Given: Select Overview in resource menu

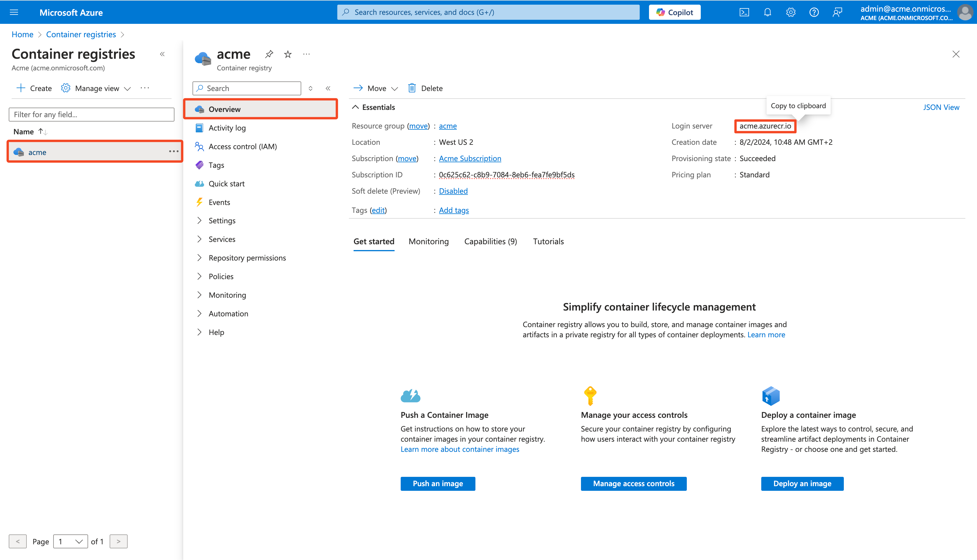Looking at the screenshot, I should pyautogui.click(x=261, y=109).
